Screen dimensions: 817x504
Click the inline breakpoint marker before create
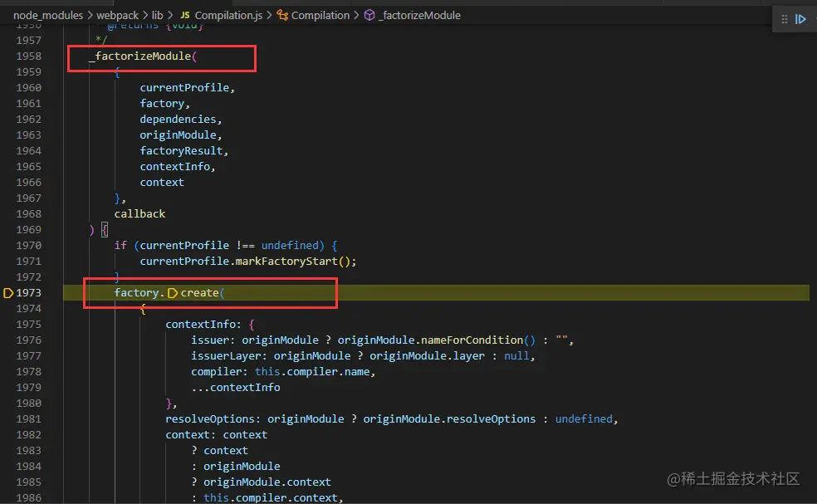coord(173,293)
